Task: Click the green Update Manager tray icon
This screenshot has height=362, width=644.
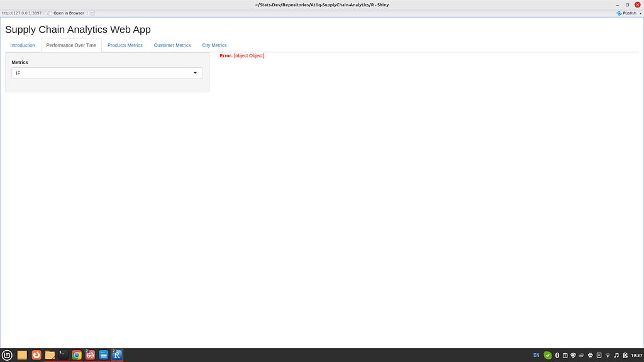Action: pos(547,355)
